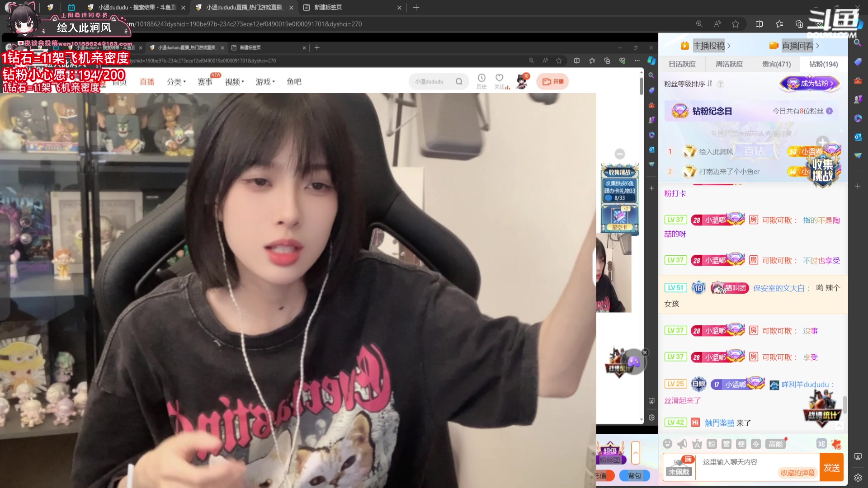
Task: Open Copilot icon in nested browser toolbar
Action: pos(651,61)
